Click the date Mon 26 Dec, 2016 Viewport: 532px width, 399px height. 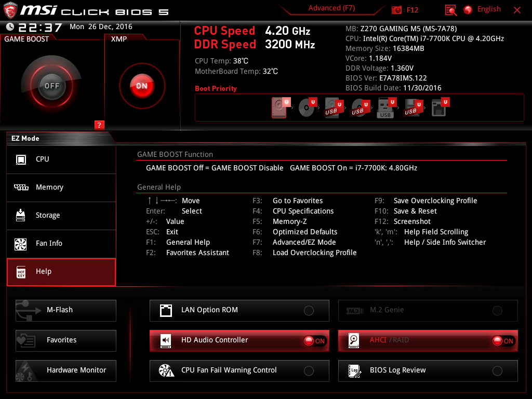pyautogui.click(x=101, y=26)
